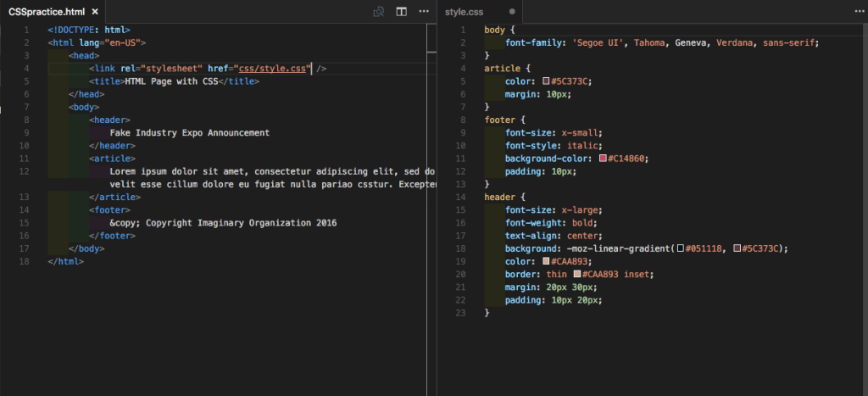Image resolution: width=868 pixels, height=396 pixels.
Task: Click line number 18 in style.css gutter
Action: [460, 249]
